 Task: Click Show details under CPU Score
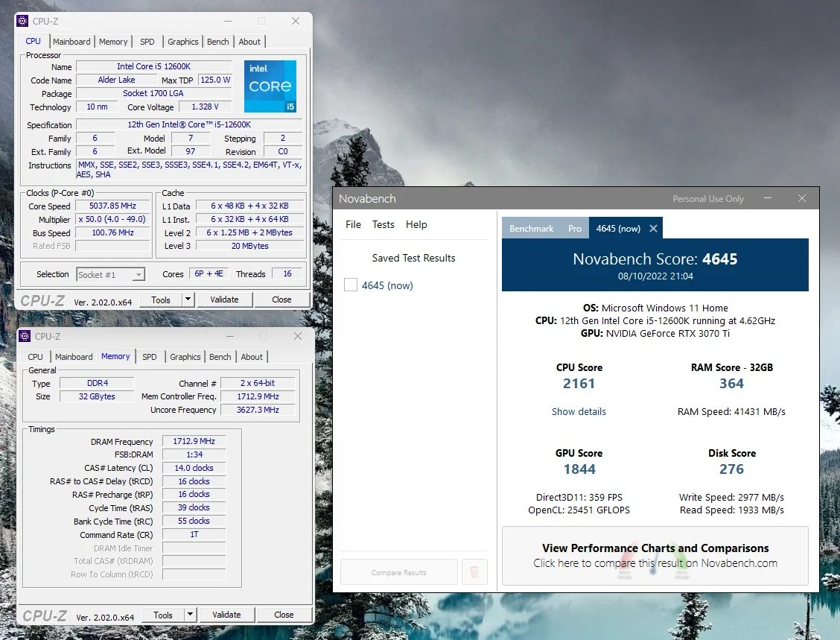(x=579, y=412)
